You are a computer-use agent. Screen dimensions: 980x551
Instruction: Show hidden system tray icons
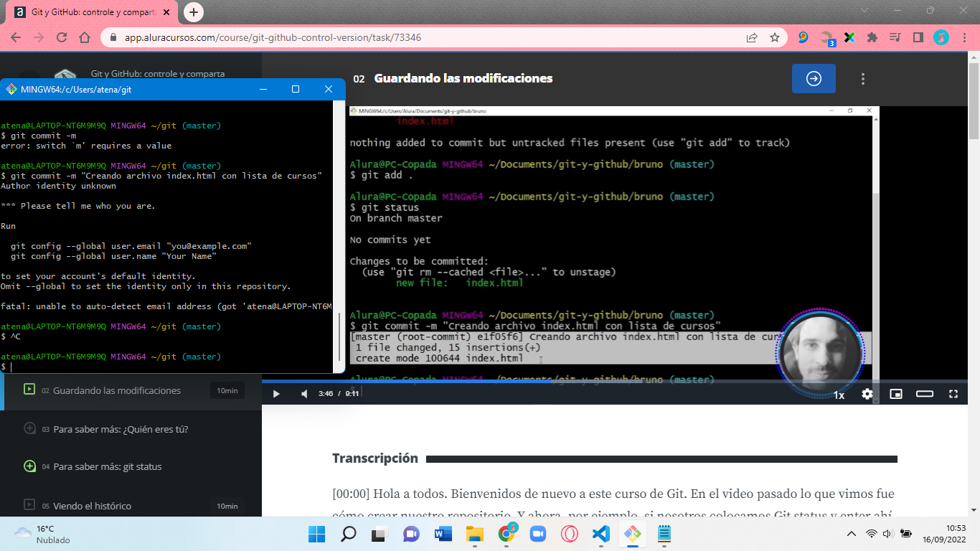[852, 534]
